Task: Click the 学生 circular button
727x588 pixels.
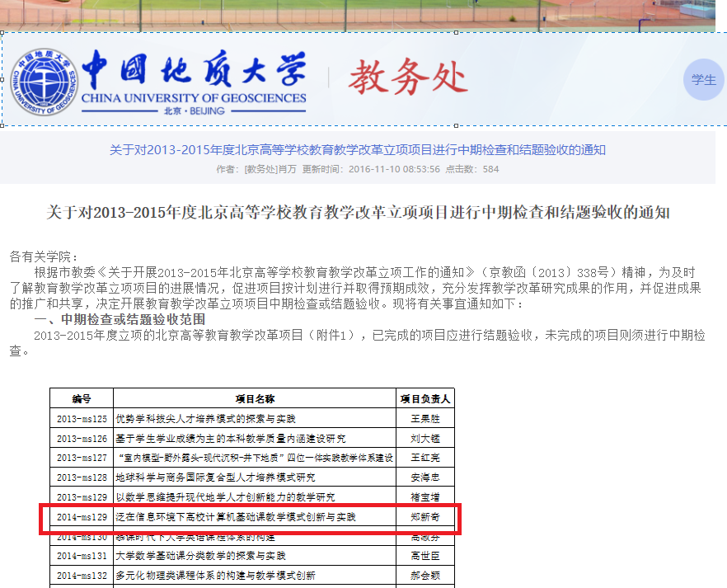Action: 703,80
